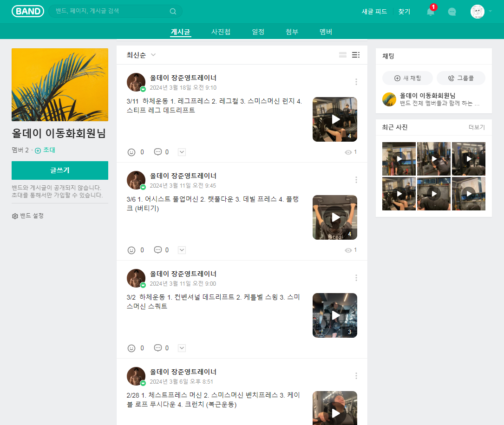Click the comment icon on the 3/2 post

tap(158, 348)
